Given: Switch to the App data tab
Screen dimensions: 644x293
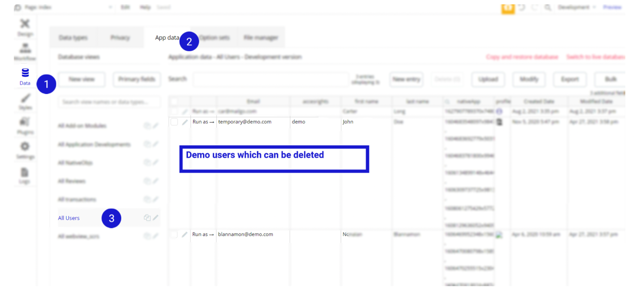Looking at the screenshot, I should pyautogui.click(x=167, y=38).
